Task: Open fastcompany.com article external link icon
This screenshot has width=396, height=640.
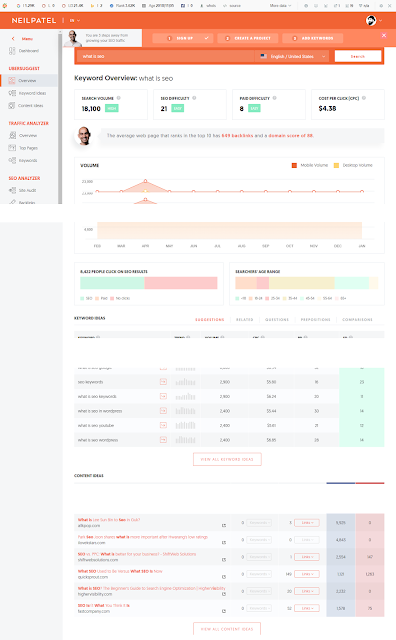Action: pos(224,611)
